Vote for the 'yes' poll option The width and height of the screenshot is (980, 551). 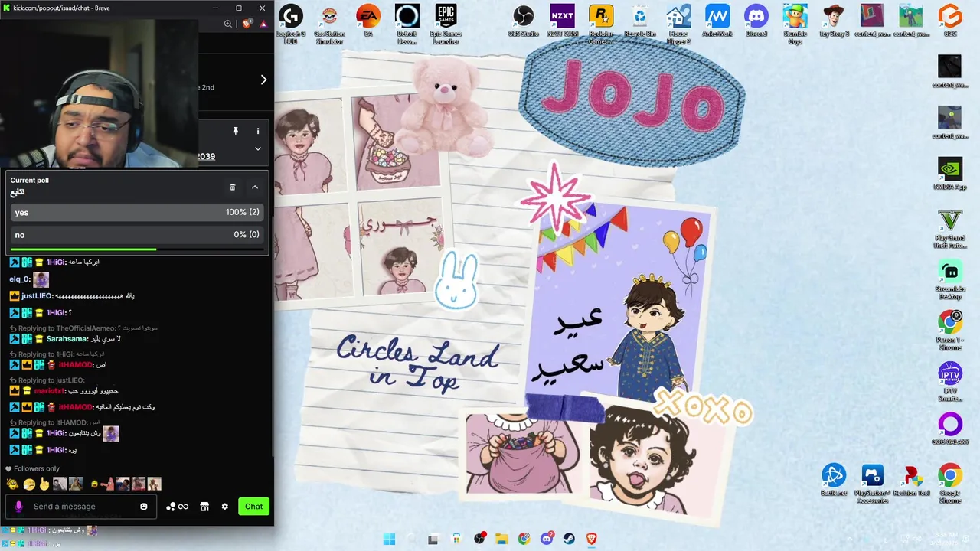click(136, 212)
